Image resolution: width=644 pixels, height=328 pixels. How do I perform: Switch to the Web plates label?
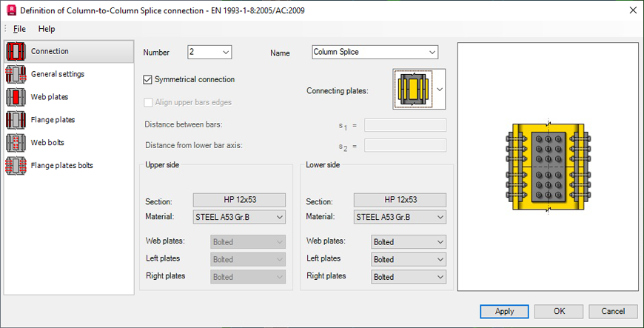tap(50, 97)
